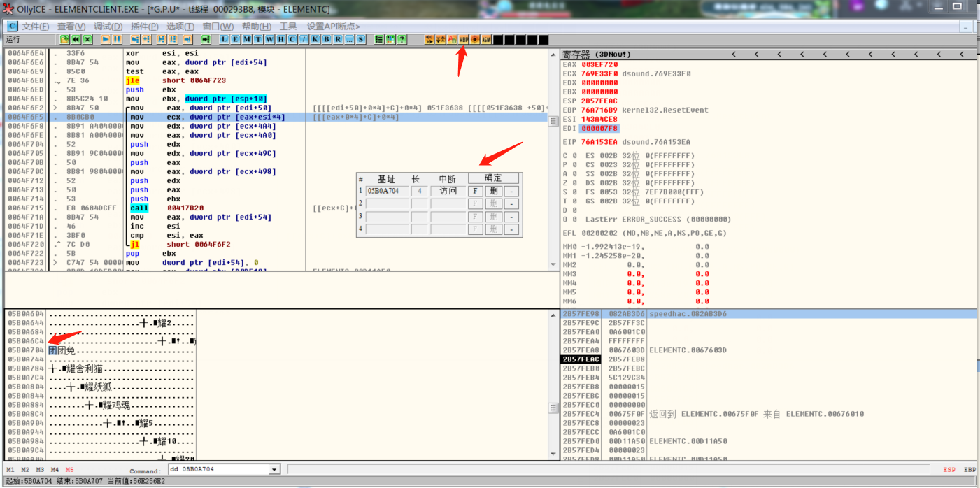
Task: Click the Step over toolbar icon
Action: (147, 39)
